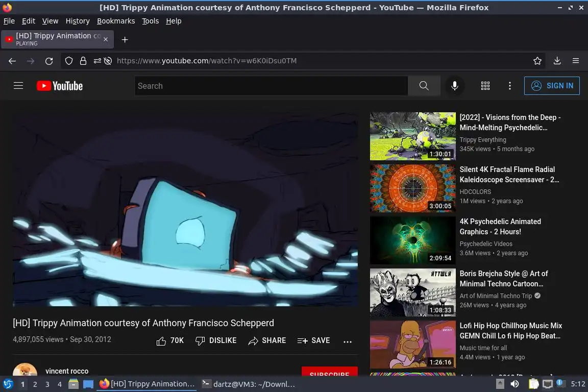Open the YouTube apps grid icon

485,86
